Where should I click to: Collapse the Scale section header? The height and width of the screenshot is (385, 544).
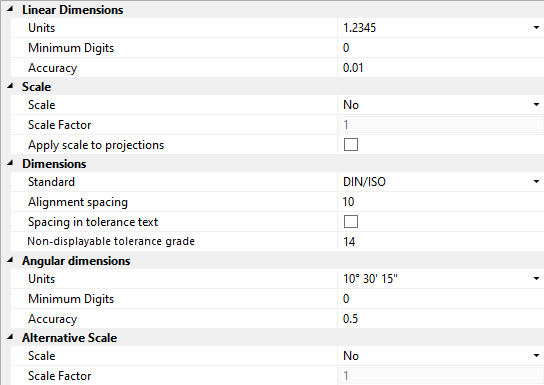[10, 86]
